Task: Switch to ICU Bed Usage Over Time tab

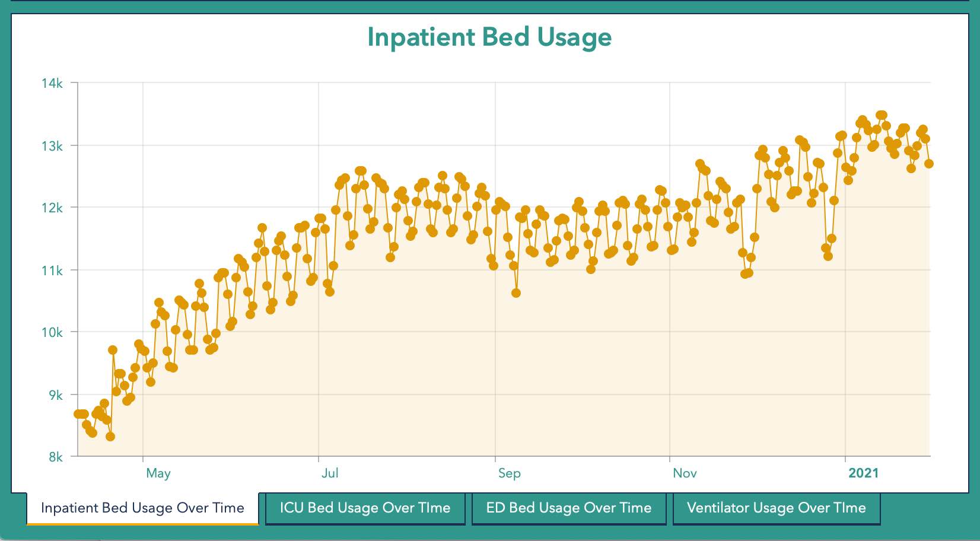Action: [x=365, y=508]
